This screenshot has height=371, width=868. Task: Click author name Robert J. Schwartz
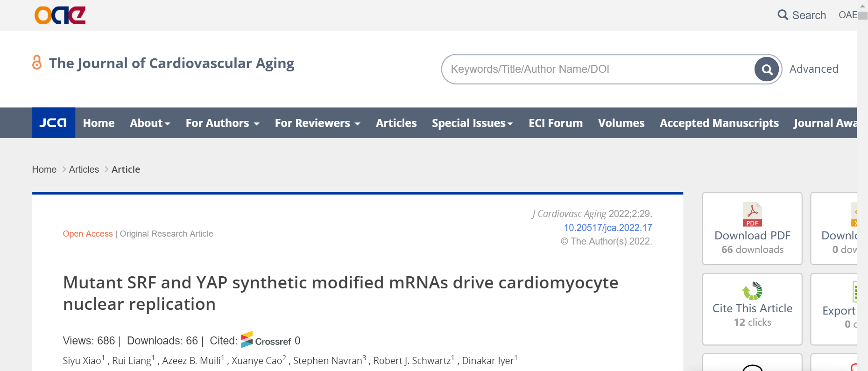412,361
